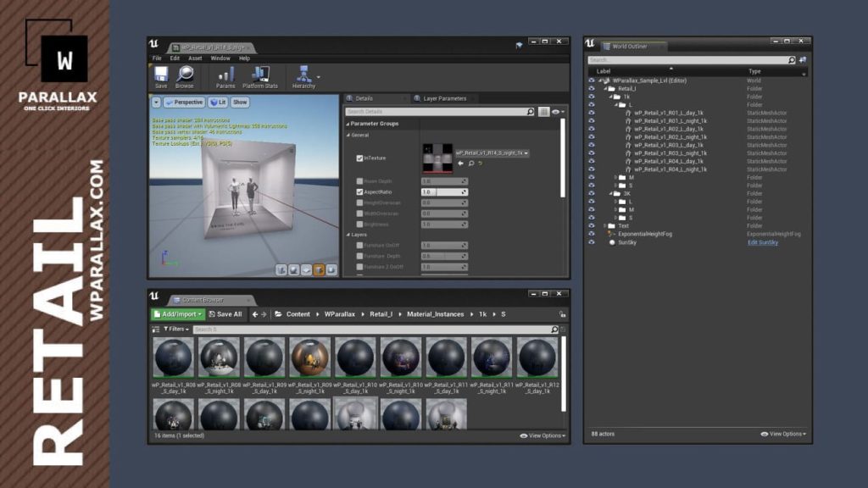Screen dimensions: 868x488
Task: Click the Room Depth value slider
Action: pos(444,181)
